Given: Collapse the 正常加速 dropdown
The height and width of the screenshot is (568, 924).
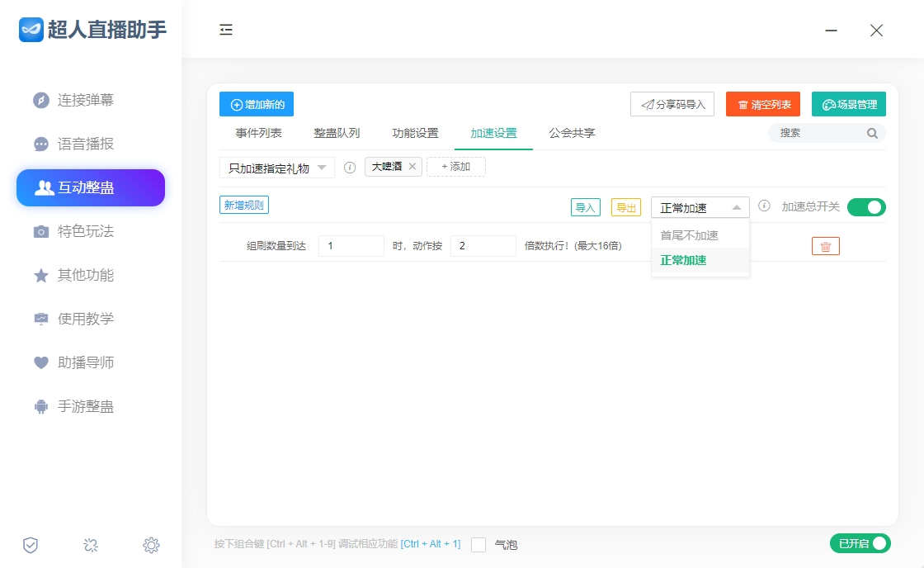Looking at the screenshot, I should (x=700, y=207).
